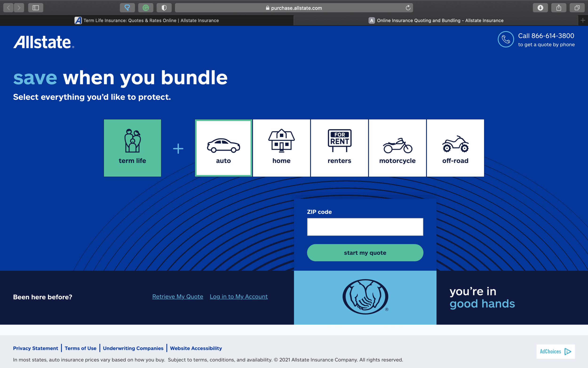Select the off-road insurance tile
Screen dimensions: 588x368
[x=455, y=148]
